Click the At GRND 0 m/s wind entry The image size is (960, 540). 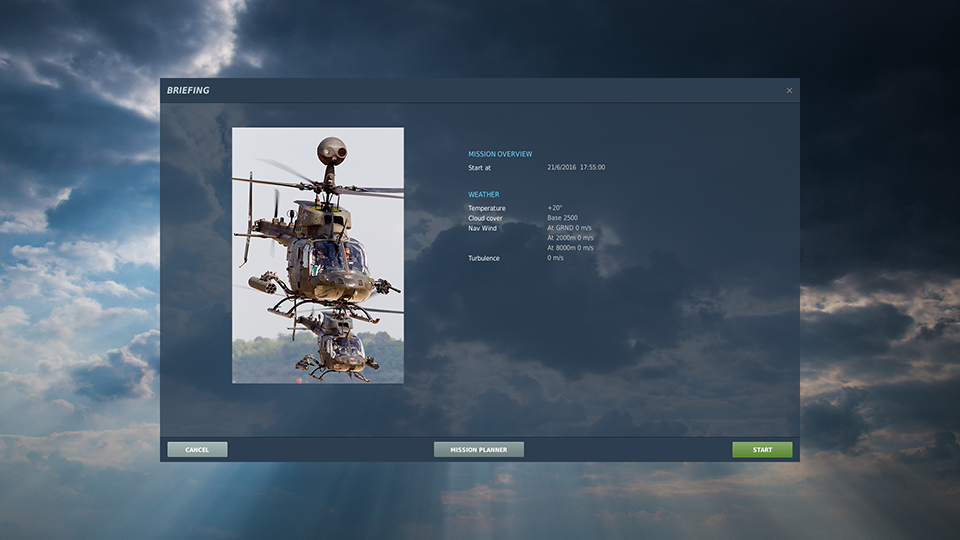click(x=570, y=228)
